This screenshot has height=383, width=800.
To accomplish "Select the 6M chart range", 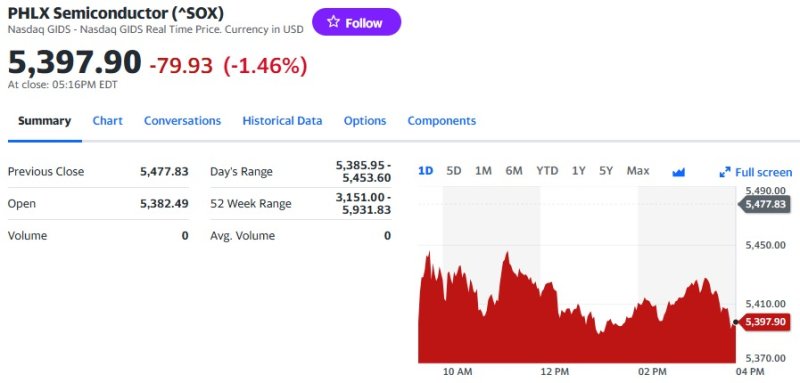I will pos(514,171).
